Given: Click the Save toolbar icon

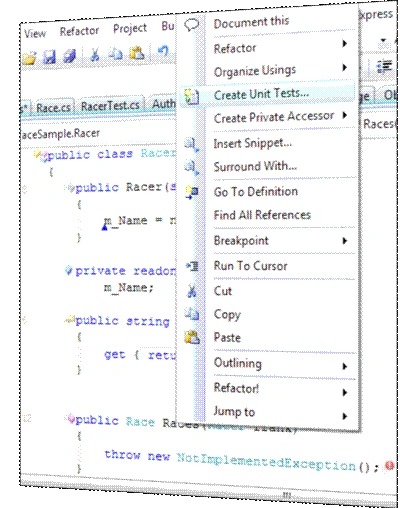Looking at the screenshot, I should point(50,57).
